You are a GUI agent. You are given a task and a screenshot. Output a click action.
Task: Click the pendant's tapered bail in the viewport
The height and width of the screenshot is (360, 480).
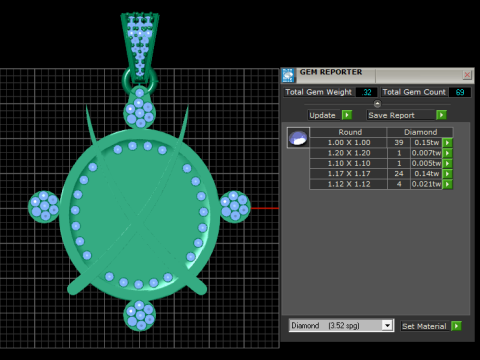140,47
